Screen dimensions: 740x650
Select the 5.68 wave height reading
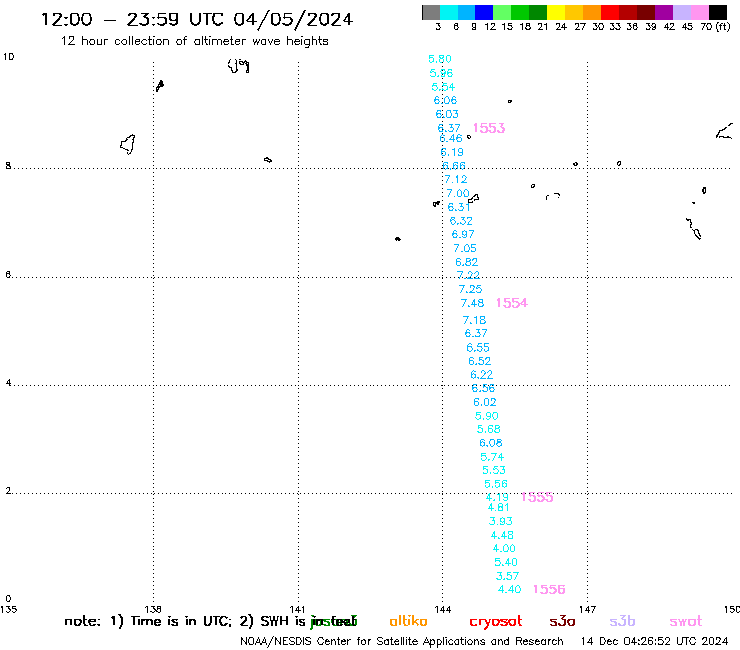coord(488,429)
